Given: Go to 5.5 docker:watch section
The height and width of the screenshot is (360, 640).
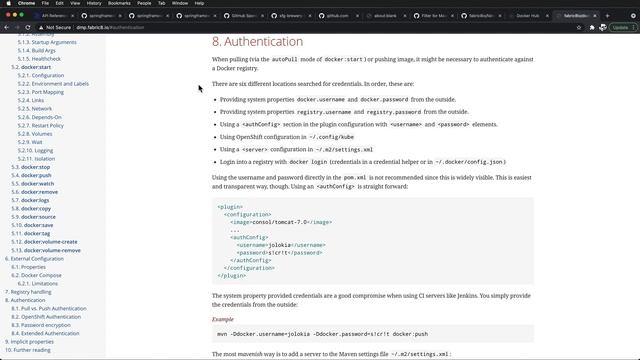Looking at the screenshot, I should pos(33,184).
